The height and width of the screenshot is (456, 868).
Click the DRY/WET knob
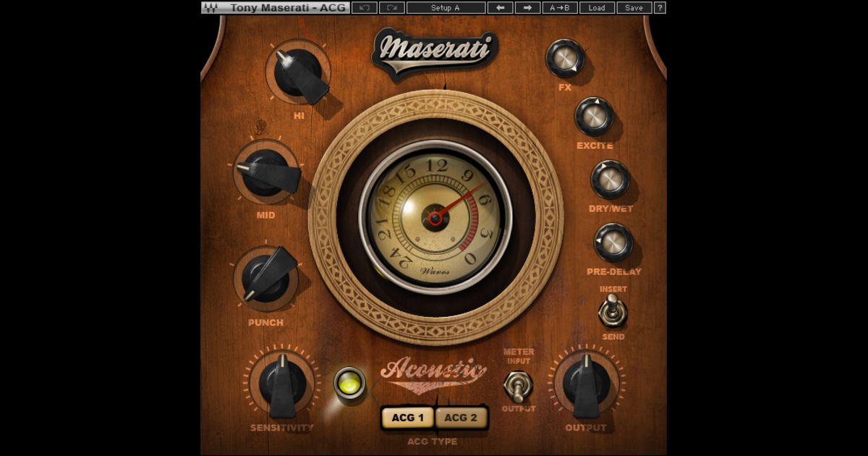pyautogui.click(x=610, y=180)
